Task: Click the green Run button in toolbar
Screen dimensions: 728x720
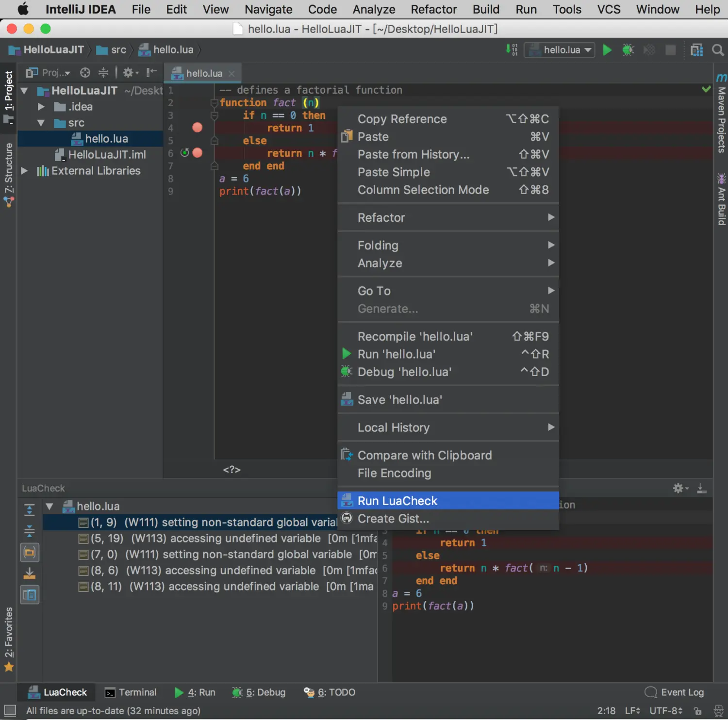Action: click(x=607, y=50)
